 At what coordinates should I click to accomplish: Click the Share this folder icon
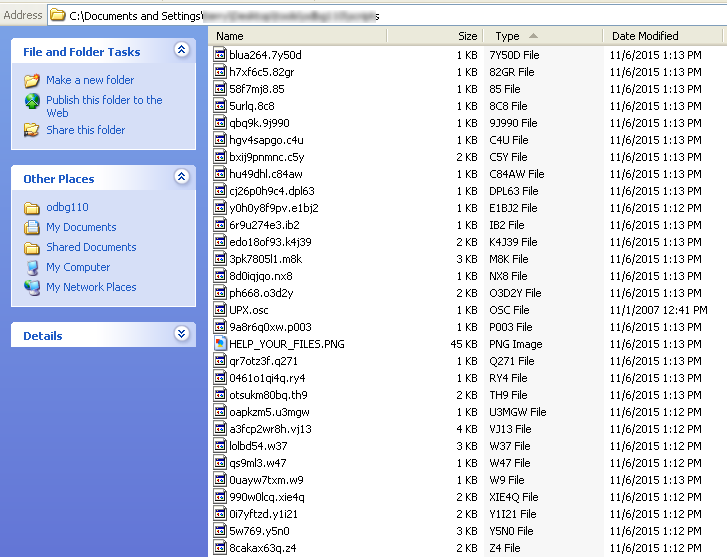click(32, 130)
